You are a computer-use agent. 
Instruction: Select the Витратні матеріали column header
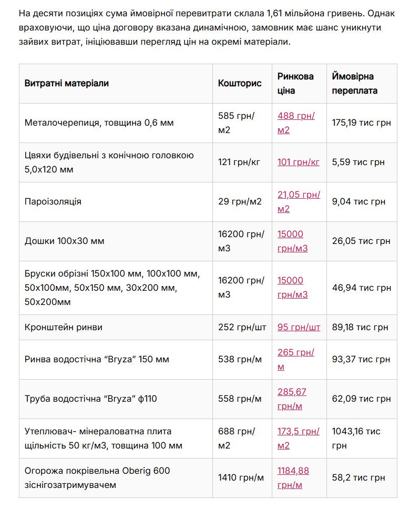(67, 84)
